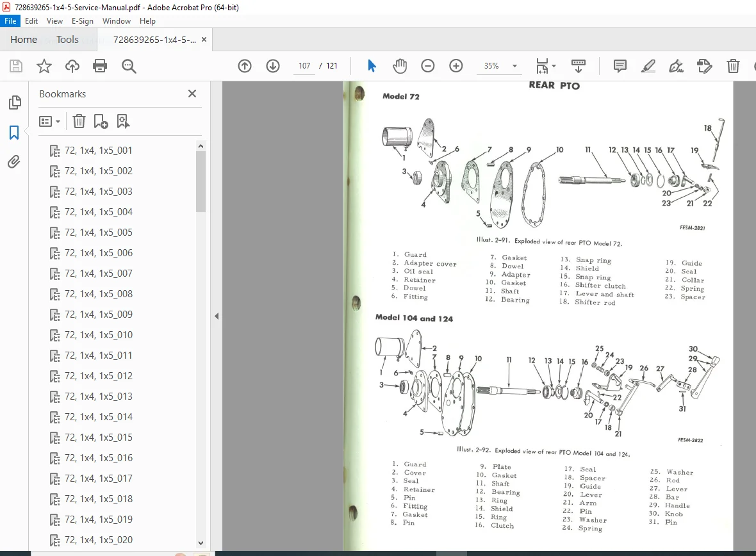
Task: Open the zoom level dropdown arrow
Action: [514, 66]
